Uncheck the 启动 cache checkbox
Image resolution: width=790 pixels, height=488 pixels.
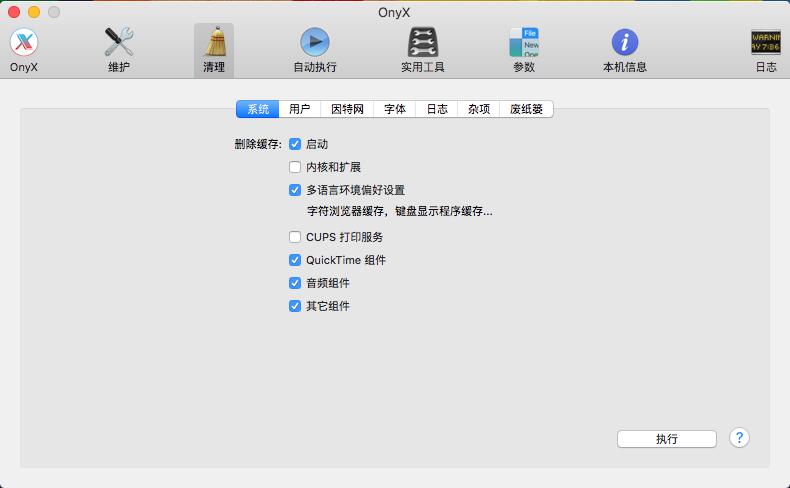(x=295, y=144)
